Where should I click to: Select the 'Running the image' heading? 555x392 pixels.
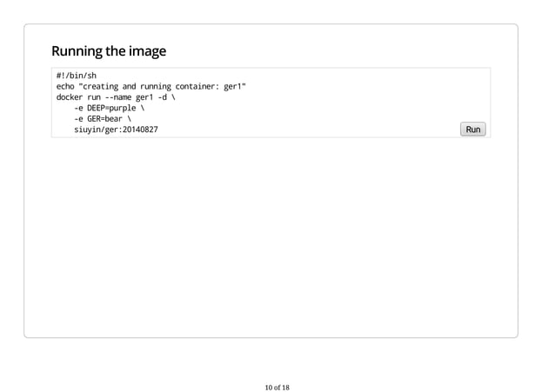coord(109,51)
